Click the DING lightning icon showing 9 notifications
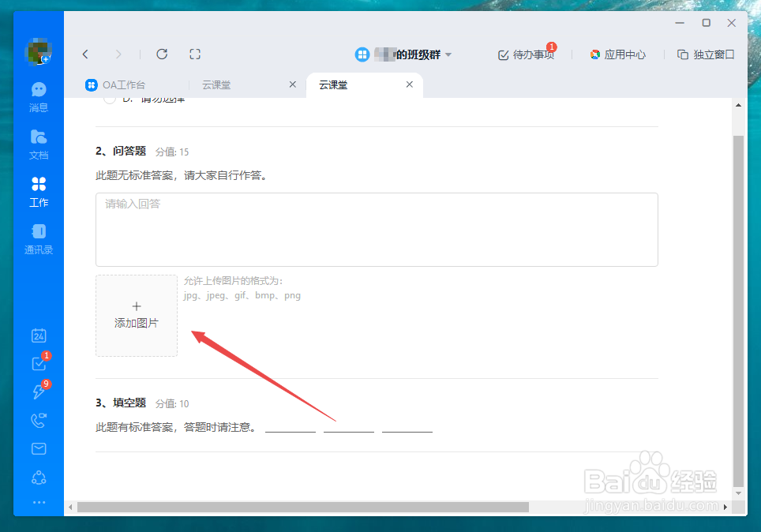Viewport: 761px width, 532px height. 38,392
